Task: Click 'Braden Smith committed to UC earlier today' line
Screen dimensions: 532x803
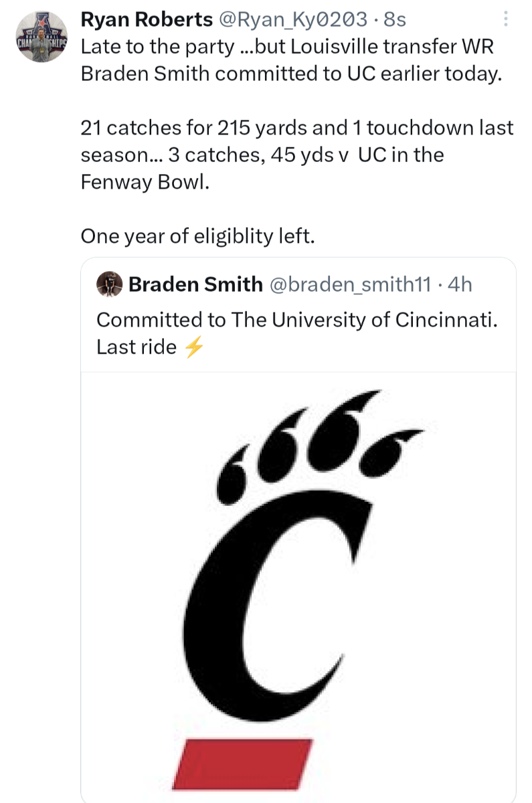Action: pyautogui.click(x=291, y=74)
